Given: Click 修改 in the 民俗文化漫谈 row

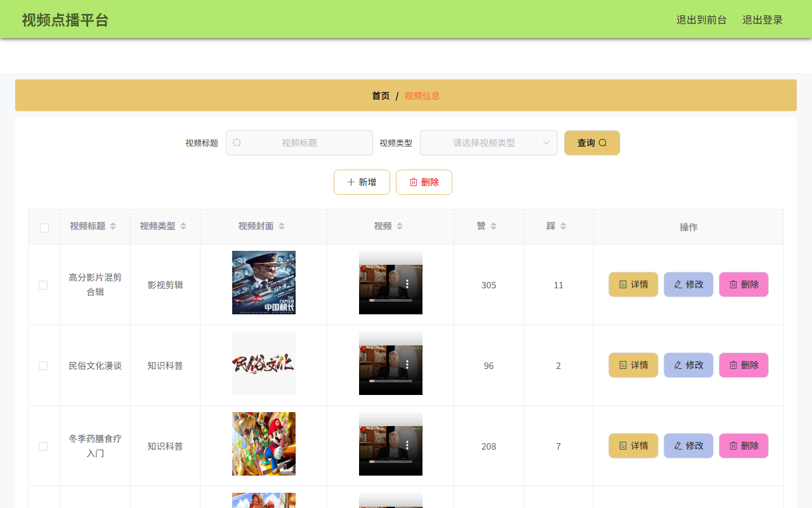Looking at the screenshot, I should pos(688,365).
